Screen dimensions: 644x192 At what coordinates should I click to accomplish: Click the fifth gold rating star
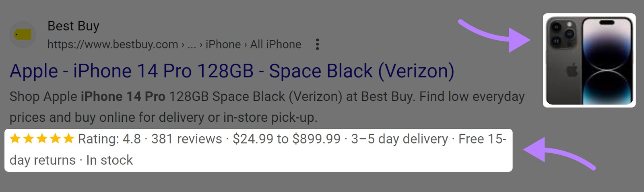click(x=69, y=139)
